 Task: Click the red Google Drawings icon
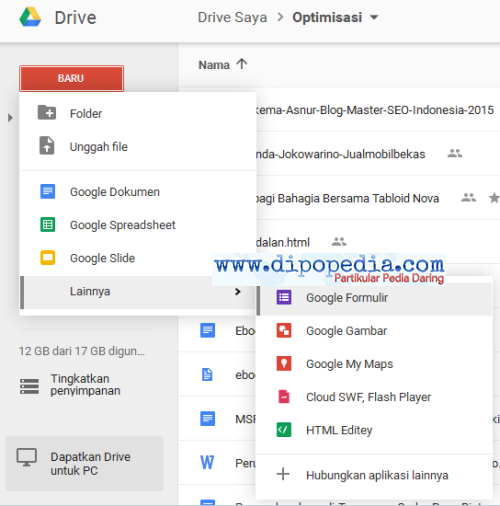(284, 330)
